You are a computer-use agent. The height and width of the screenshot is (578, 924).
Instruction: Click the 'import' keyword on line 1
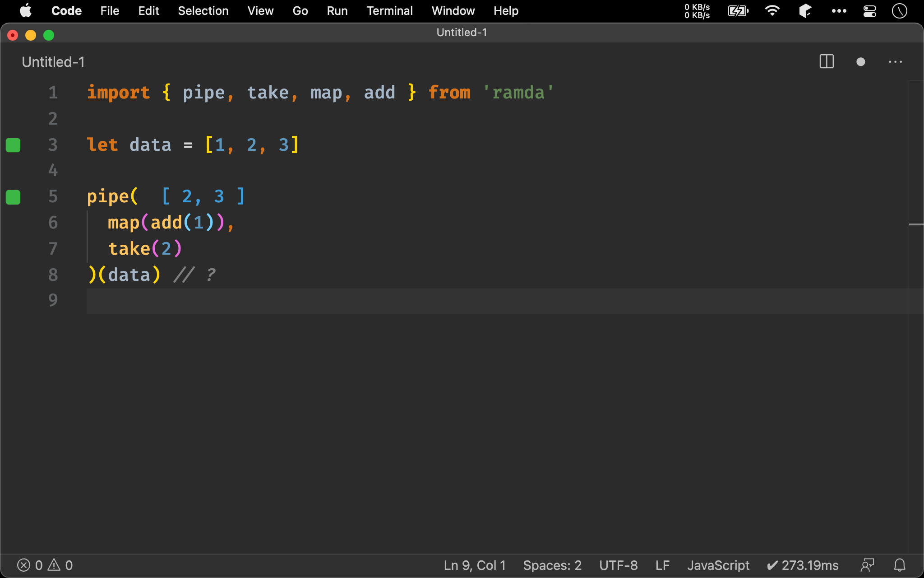[118, 93]
